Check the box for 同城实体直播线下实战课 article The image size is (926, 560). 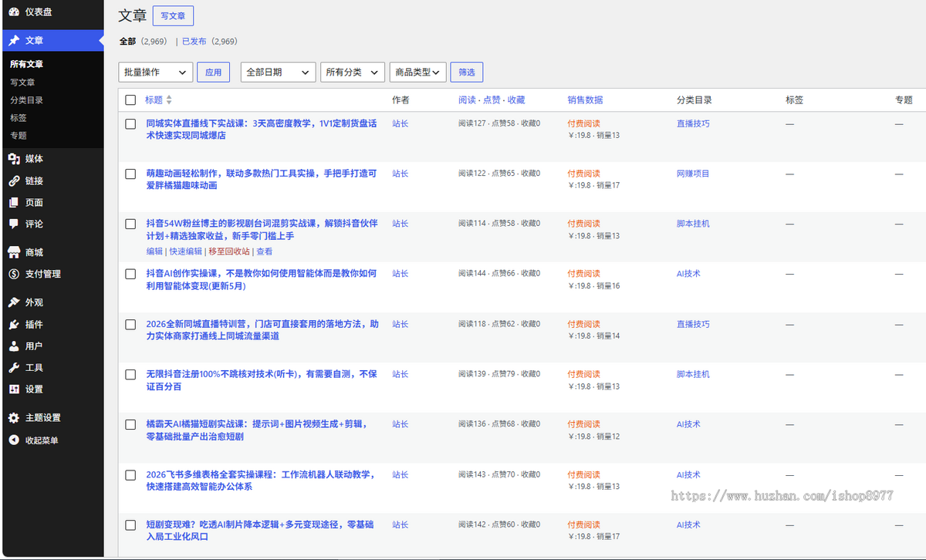130,123
